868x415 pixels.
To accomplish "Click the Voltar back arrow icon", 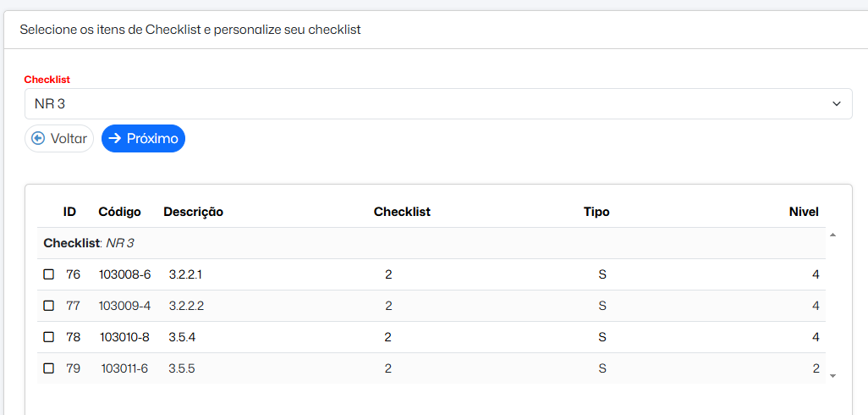I will pos(38,138).
